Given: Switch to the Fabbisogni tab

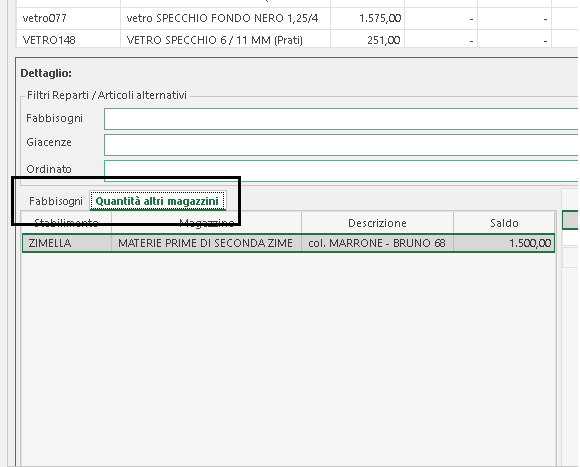Looking at the screenshot, I should click(56, 201).
